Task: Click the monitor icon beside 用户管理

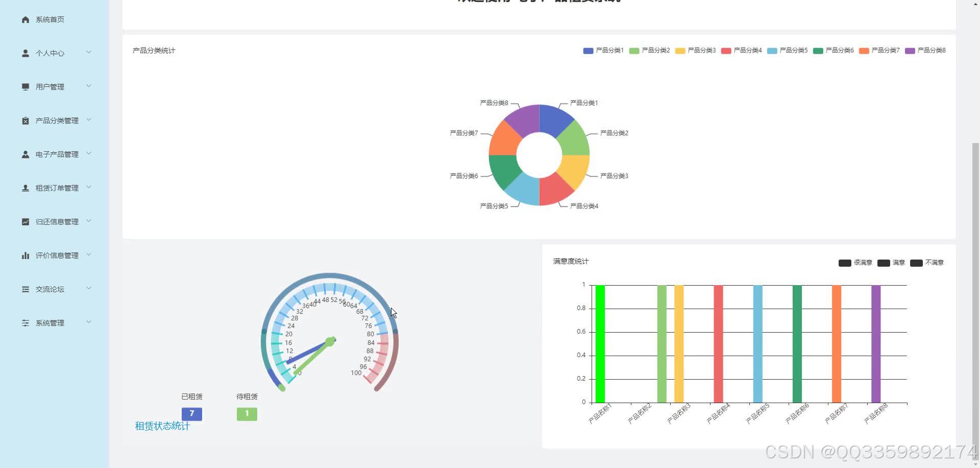Action: point(26,87)
